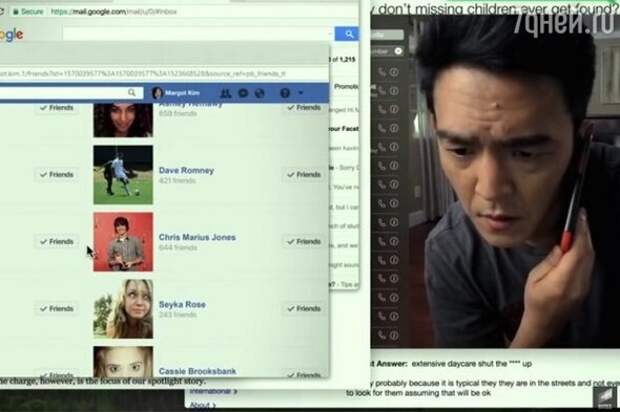This screenshot has height=412, width=620.
Task: Click the blue Google search button
Action: pos(347,34)
